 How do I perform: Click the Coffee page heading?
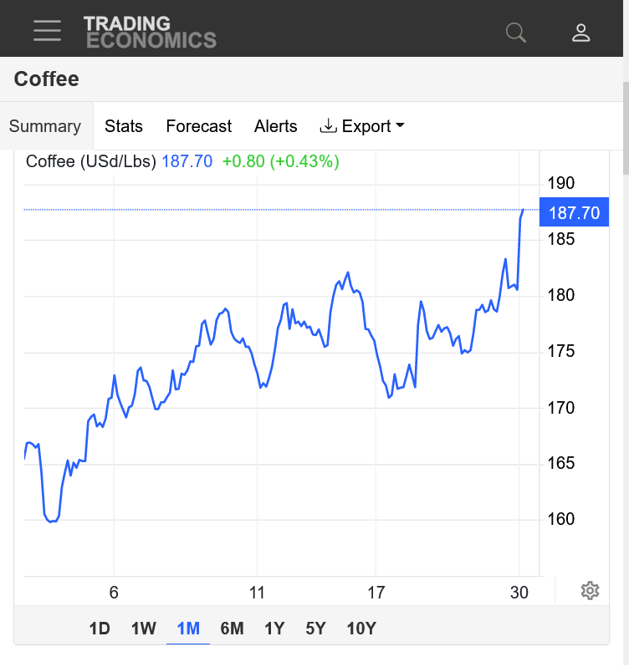coord(47,79)
